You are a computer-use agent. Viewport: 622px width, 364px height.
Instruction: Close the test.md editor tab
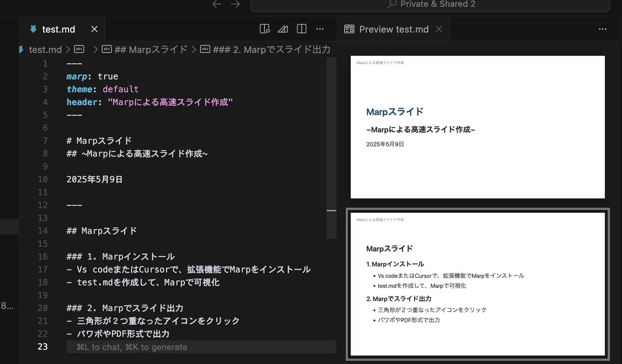click(94, 29)
